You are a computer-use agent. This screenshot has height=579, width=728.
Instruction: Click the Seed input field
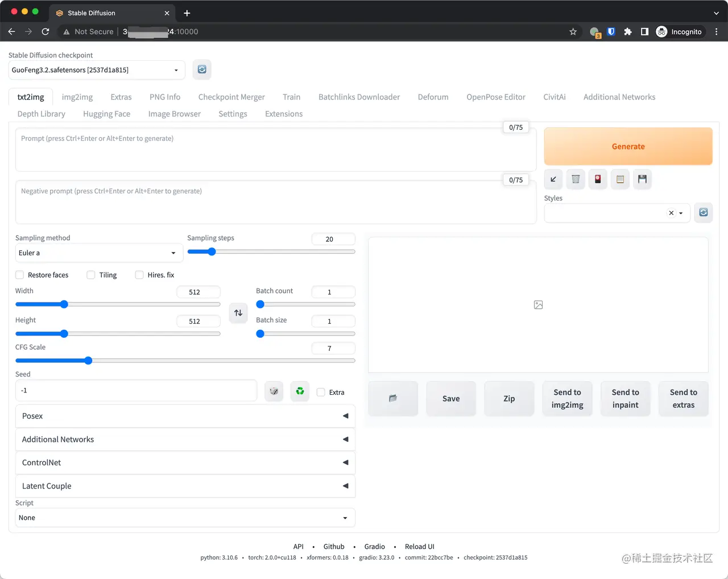(136, 391)
